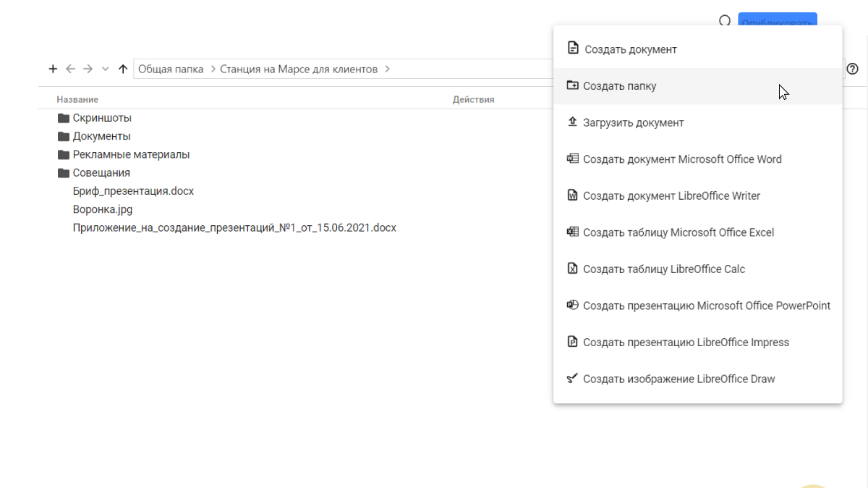Click the LibreOffice Impress icon in the menu
868x488 pixels.
pos(572,342)
